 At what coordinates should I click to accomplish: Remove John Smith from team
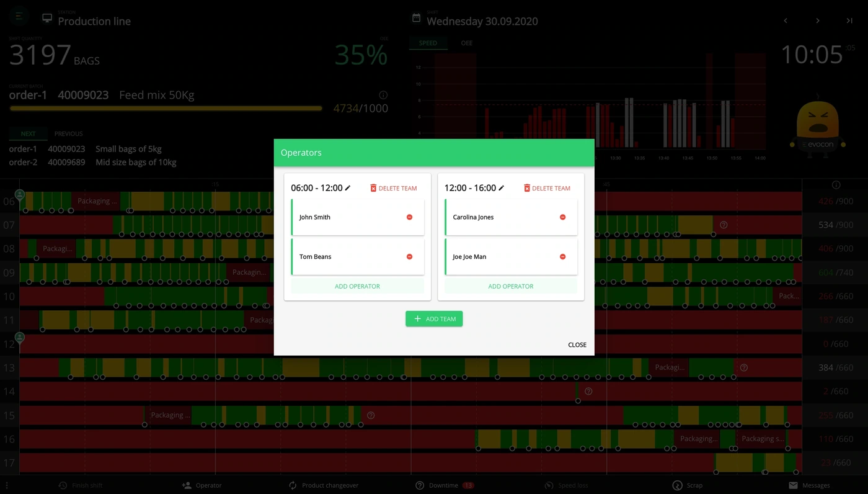[409, 217]
